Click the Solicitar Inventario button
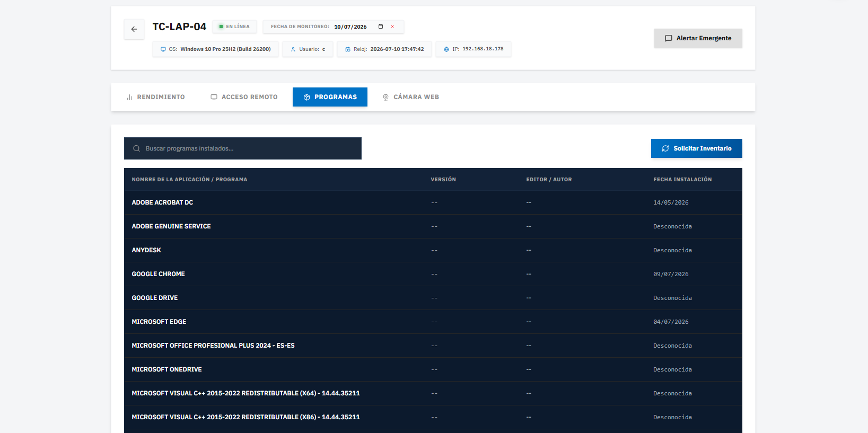 tap(697, 148)
